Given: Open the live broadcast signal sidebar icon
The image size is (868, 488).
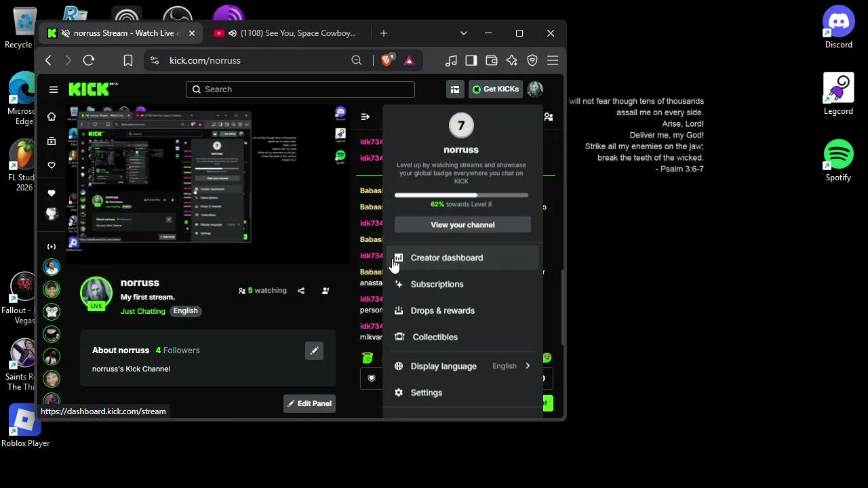Looking at the screenshot, I should [52, 246].
